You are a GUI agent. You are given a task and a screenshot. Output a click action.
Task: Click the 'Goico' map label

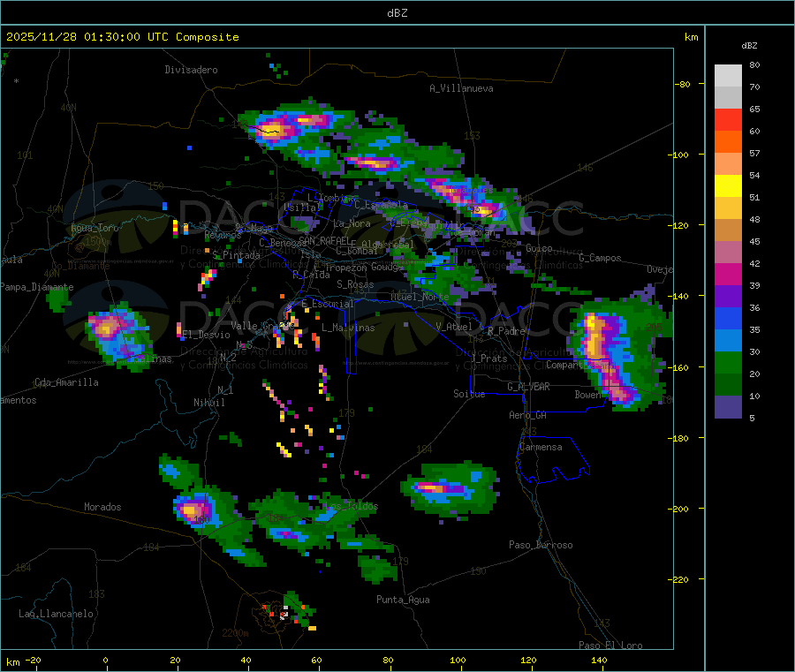(x=539, y=248)
